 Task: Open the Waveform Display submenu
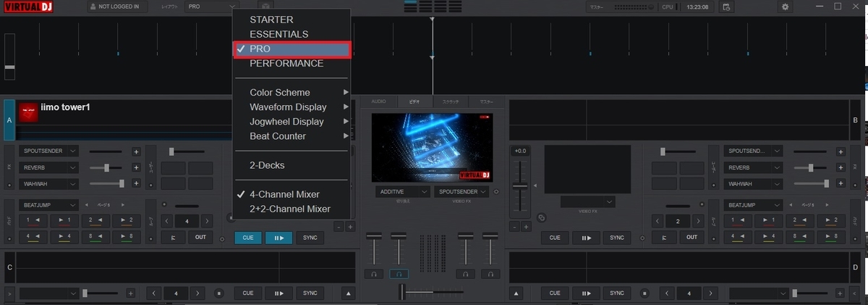pyautogui.click(x=292, y=107)
